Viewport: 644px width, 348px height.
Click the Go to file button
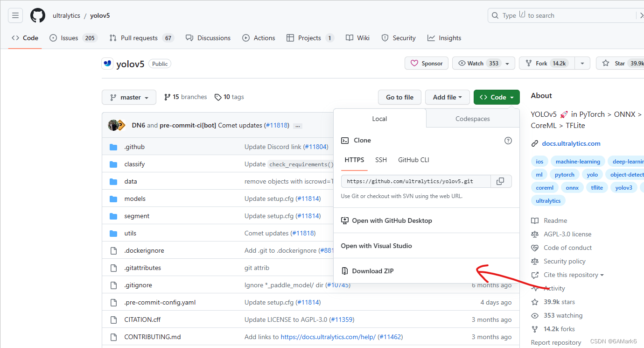[399, 97]
